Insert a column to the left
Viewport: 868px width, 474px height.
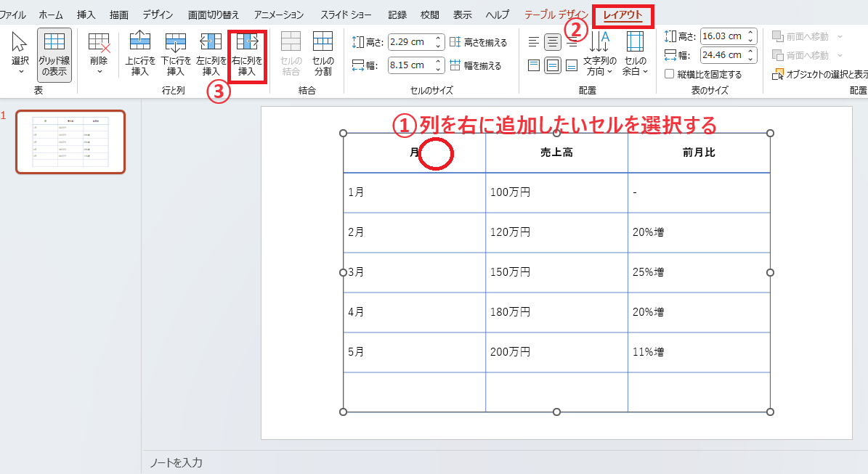tap(211, 54)
